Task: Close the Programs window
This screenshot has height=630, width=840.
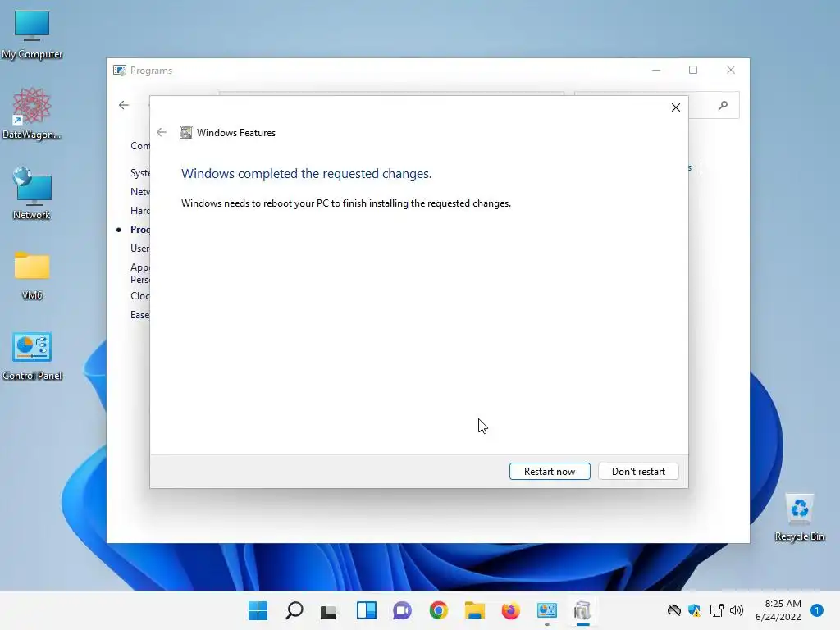Action: 731,71
